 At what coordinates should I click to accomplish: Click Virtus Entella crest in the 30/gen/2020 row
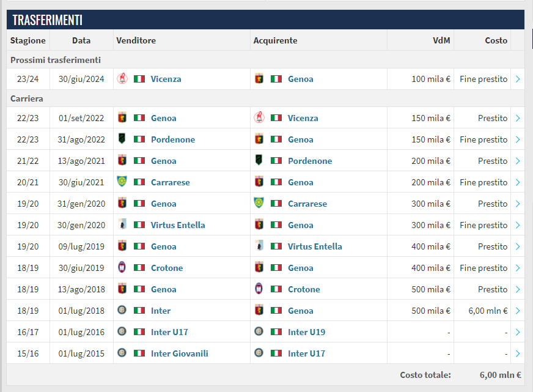tap(122, 225)
